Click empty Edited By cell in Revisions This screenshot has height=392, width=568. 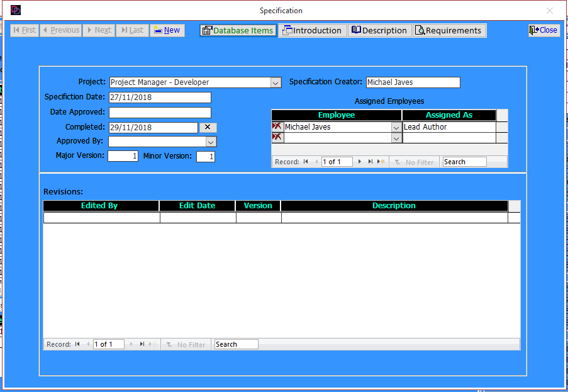tap(102, 218)
